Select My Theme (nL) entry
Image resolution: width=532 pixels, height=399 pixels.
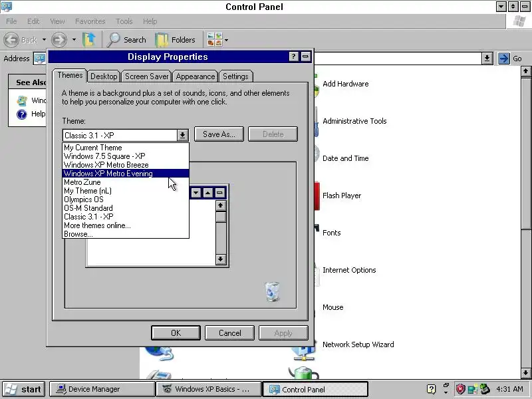click(x=126, y=191)
